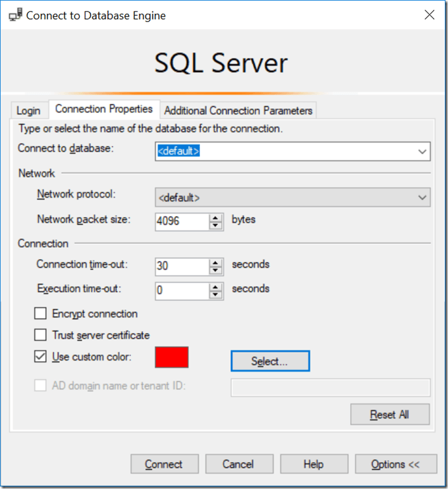Viewport: 448px width, 489px height.
Task: Click the Network protocol label
Action: 76,194
